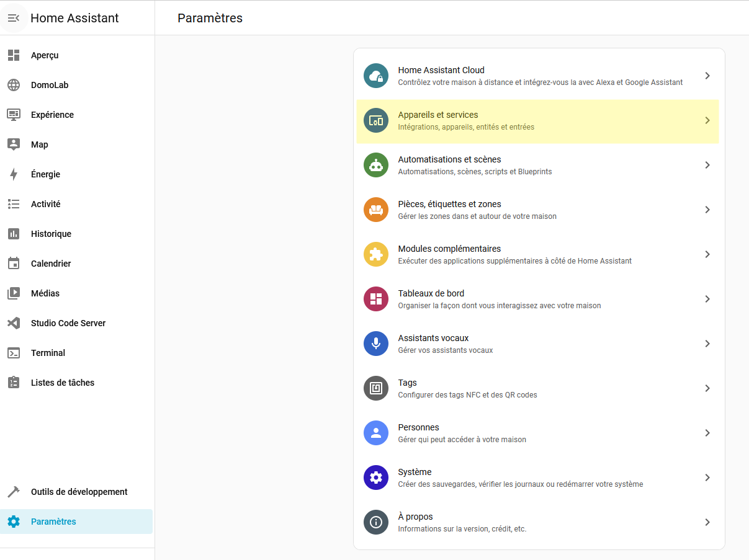
Task: Click the Home Assistant Cloud icon
Action: point(375,76)
